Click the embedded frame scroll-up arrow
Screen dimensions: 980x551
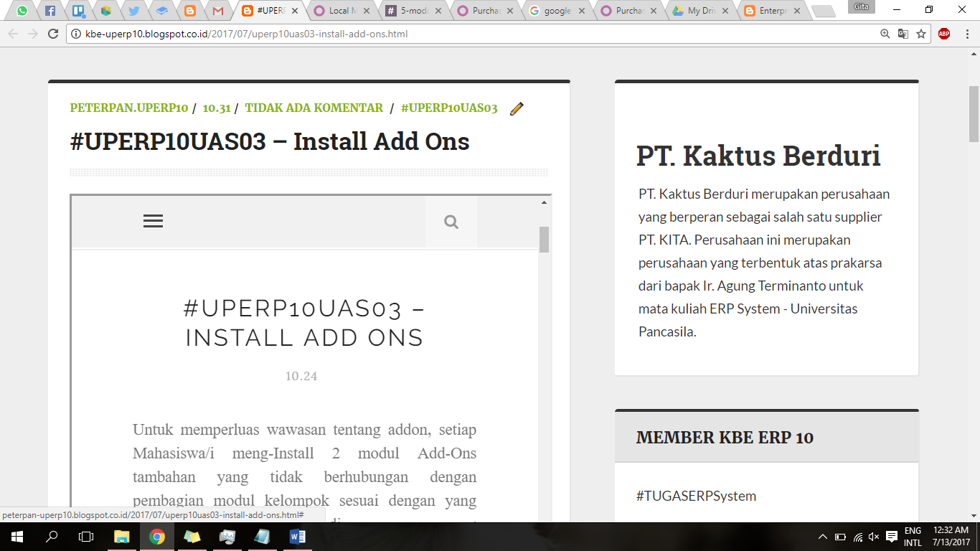pyautogui.click(x=544, y=203)
